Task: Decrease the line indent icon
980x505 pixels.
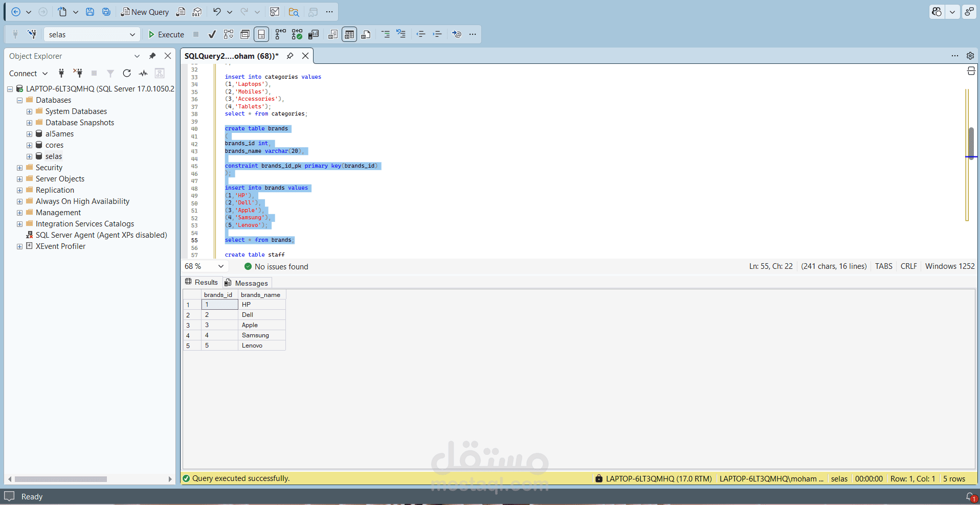Action: click(421, 34)
